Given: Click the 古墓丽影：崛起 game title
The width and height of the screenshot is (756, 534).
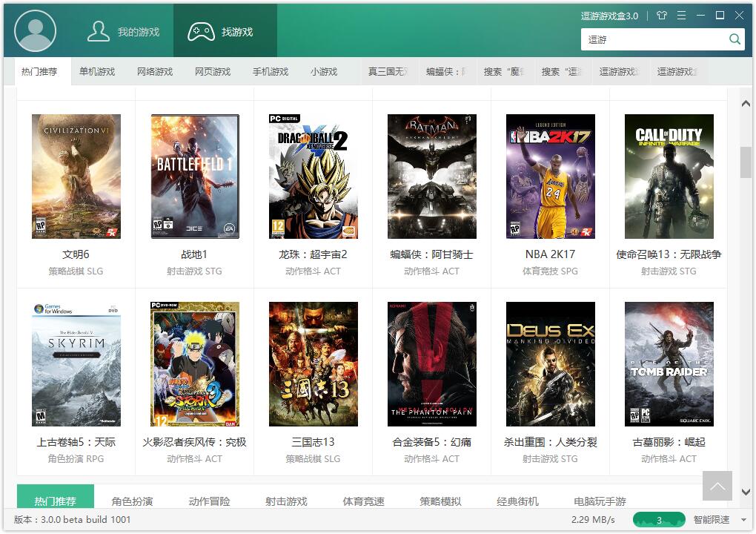Looking at the screenshot, I should point(669,442).
